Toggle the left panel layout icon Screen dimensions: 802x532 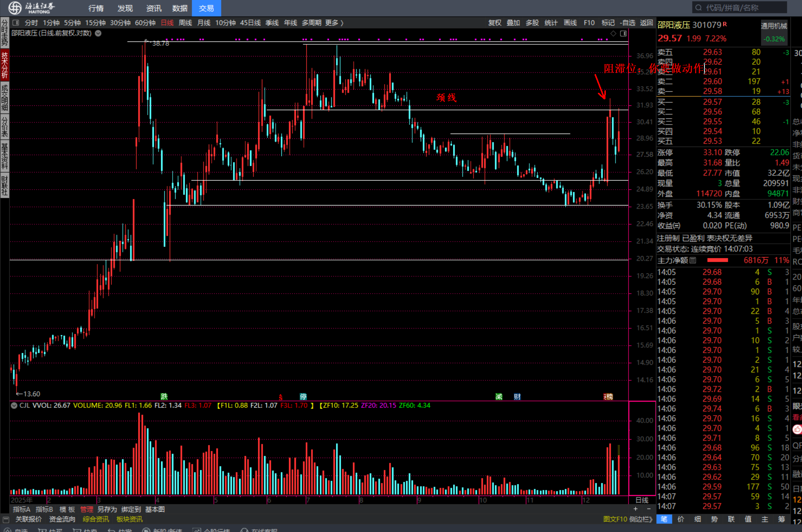(x=16, y=23)
